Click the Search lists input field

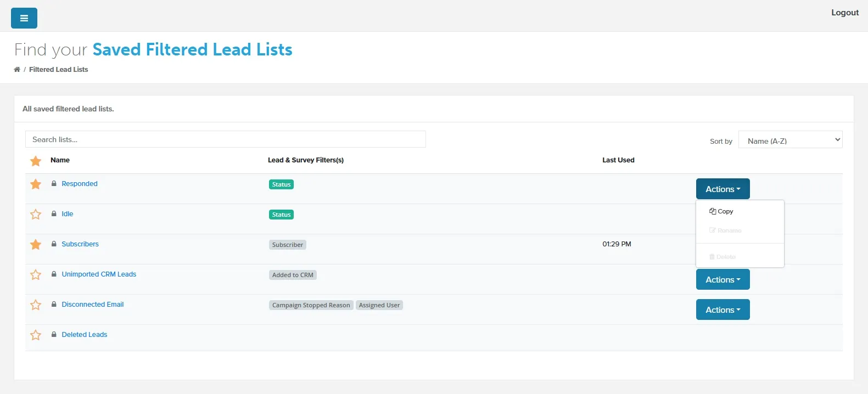[x=226, y=139]
